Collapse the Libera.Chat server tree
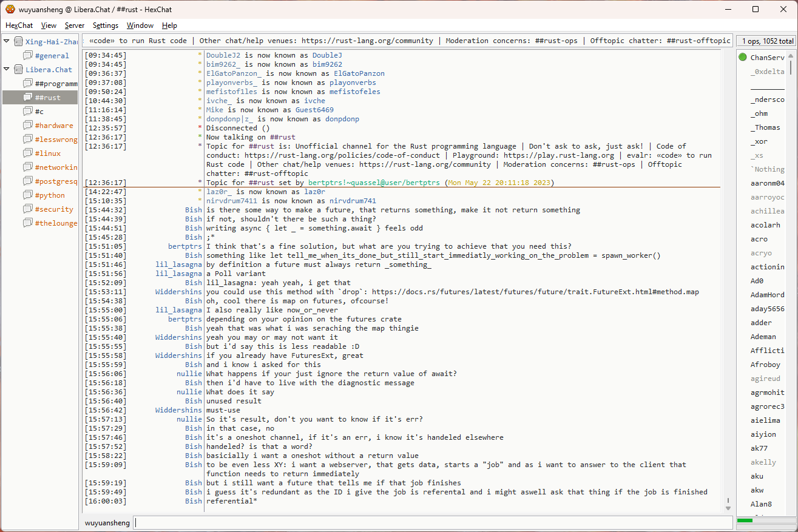 (7, 69)
